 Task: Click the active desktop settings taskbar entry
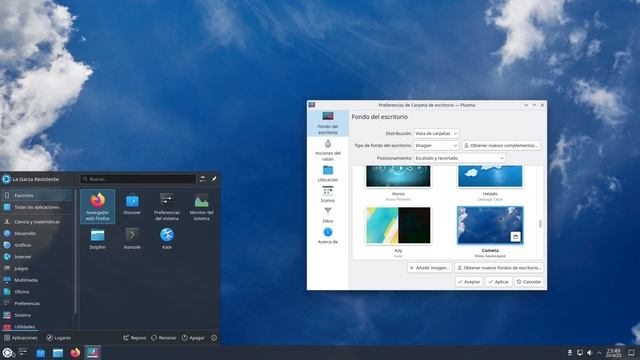pos(93,353)
